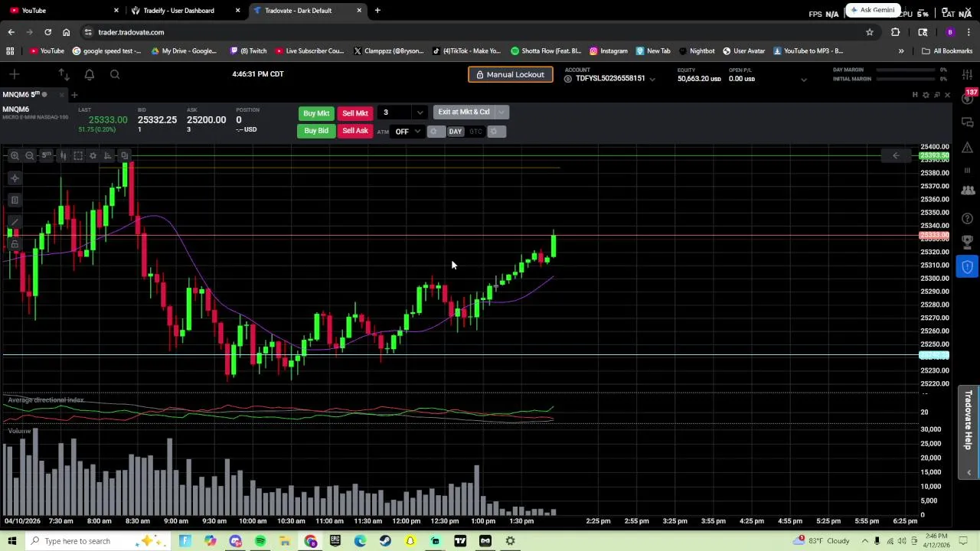Click the browser address bar URL
This screenshot has width=980, height=551.
pos(131,32)
